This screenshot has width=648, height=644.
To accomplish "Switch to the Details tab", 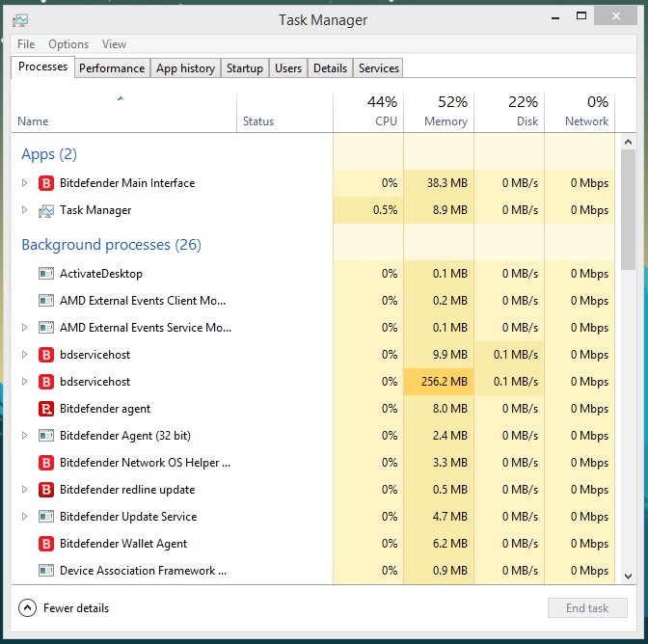I will click(330, 68).
